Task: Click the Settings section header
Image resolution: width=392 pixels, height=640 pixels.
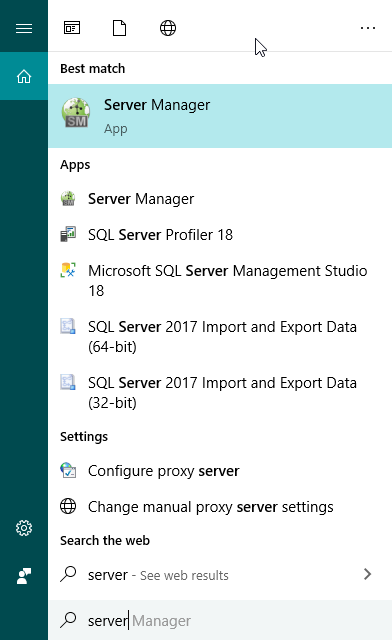Action: click(84, 437)
